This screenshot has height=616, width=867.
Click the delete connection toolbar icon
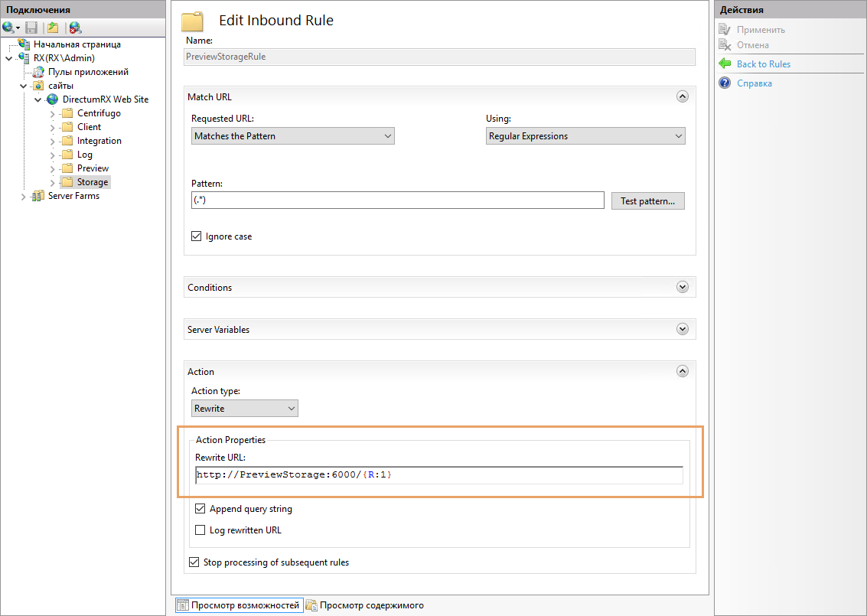point(75,28)
